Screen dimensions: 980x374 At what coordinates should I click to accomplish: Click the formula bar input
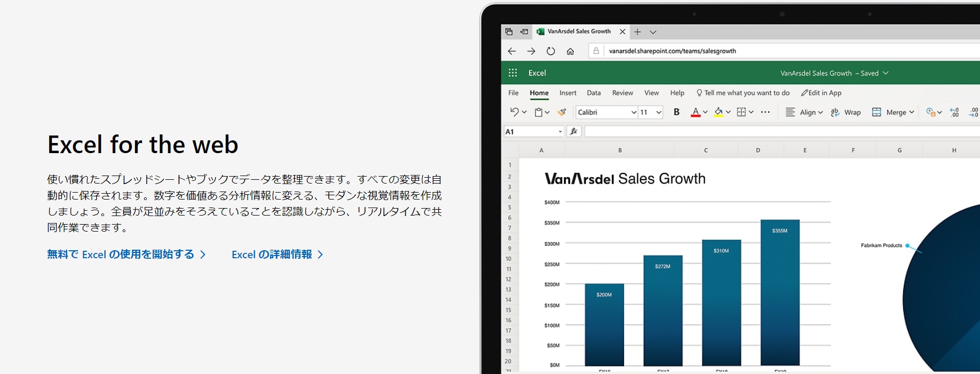782,131
